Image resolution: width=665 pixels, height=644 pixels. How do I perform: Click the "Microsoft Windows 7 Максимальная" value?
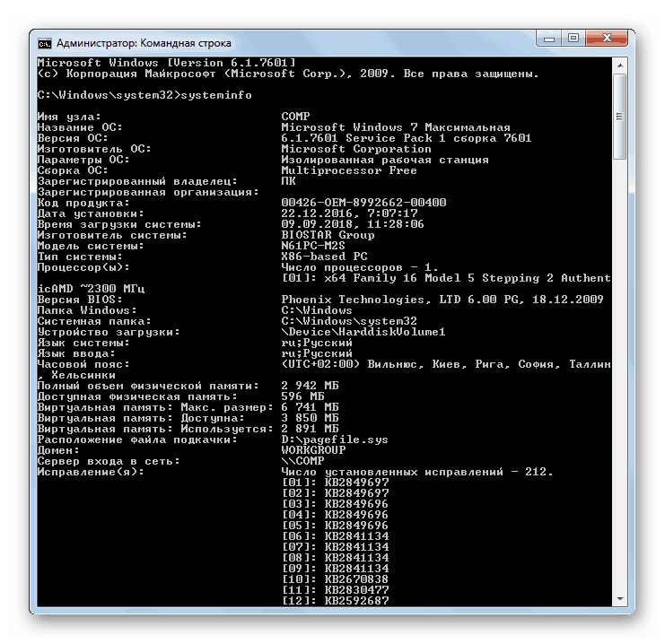(395, 127)
